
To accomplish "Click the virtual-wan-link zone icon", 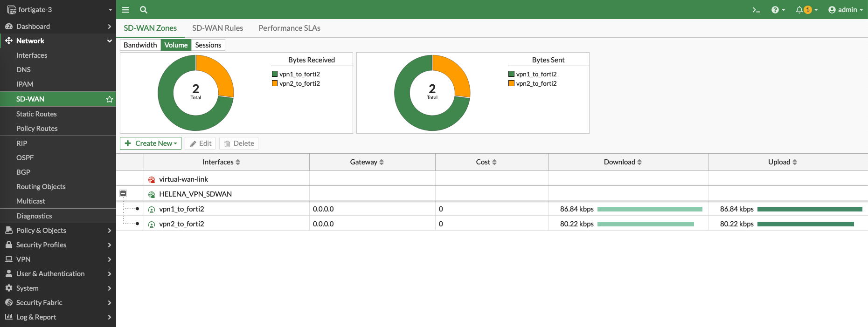I will (x=152, y=180).
